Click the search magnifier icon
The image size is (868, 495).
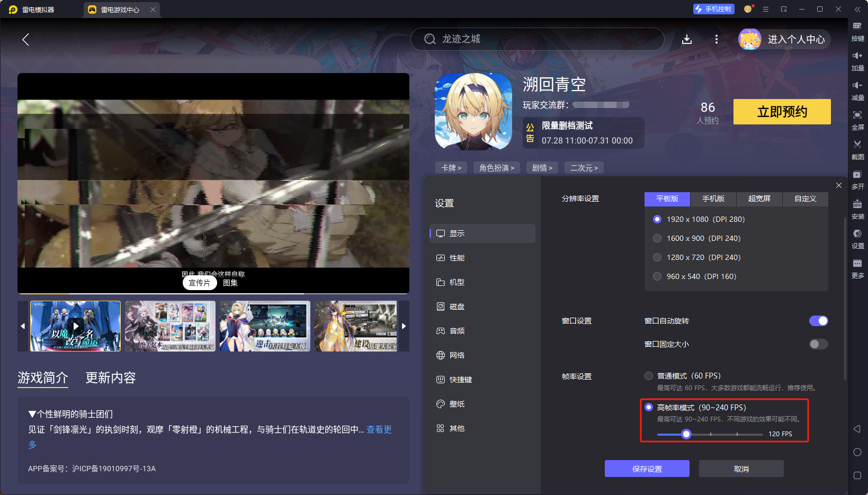[430, 39]
